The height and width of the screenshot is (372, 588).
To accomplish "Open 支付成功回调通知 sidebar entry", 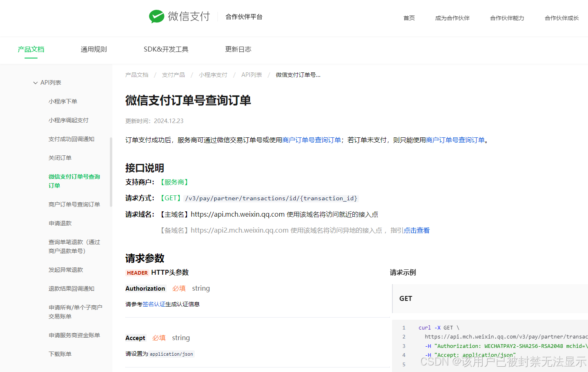I will pyautogui.click(x=71, y=139).
